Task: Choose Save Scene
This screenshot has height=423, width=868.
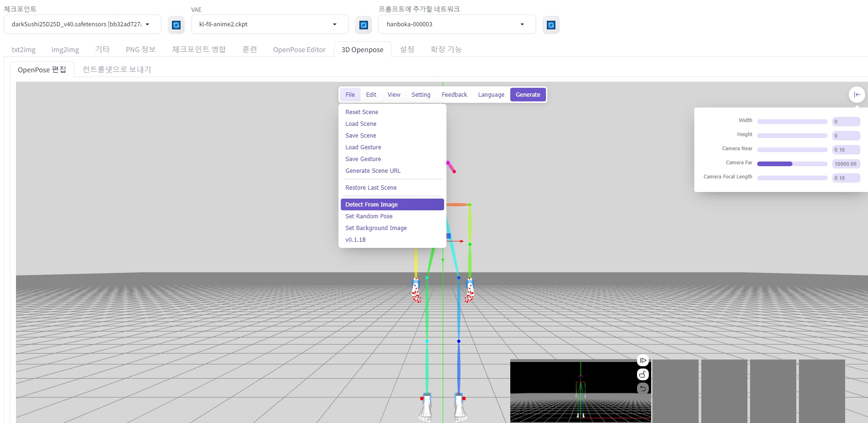Action: (392, 135)
